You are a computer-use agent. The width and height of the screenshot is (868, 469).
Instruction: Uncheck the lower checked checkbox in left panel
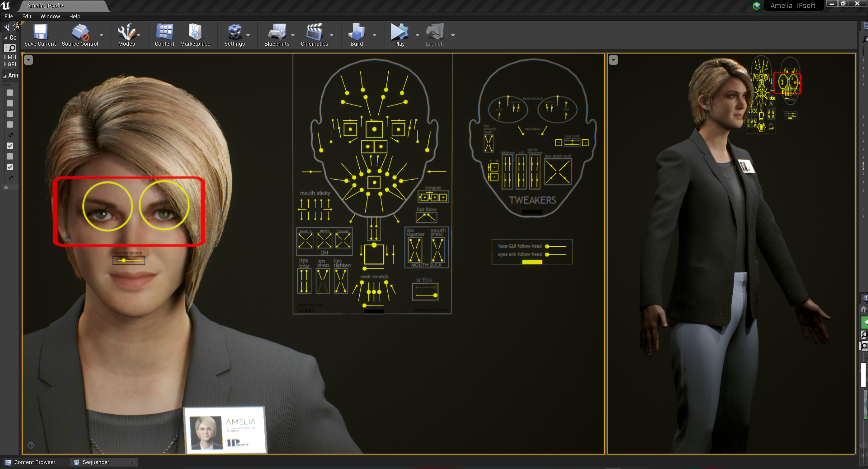(x=10, y=167)
